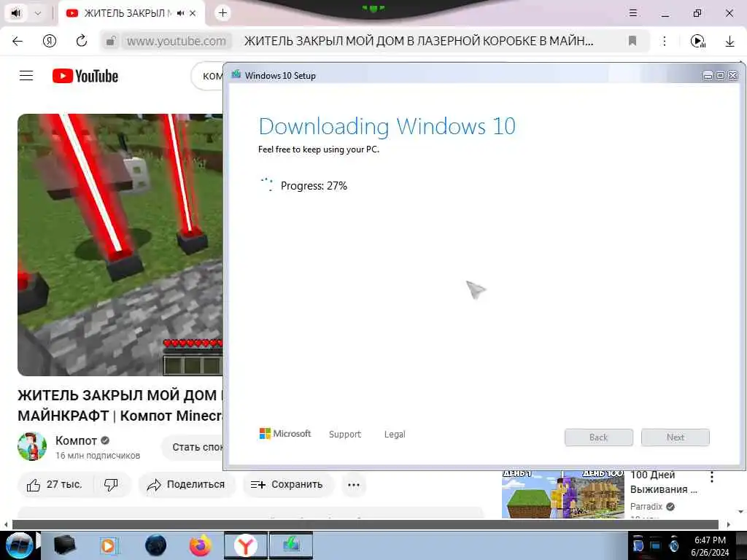Switch to Windows 10 Setup taskbar button
Screen dimensions: 747x560
point(290,545)
